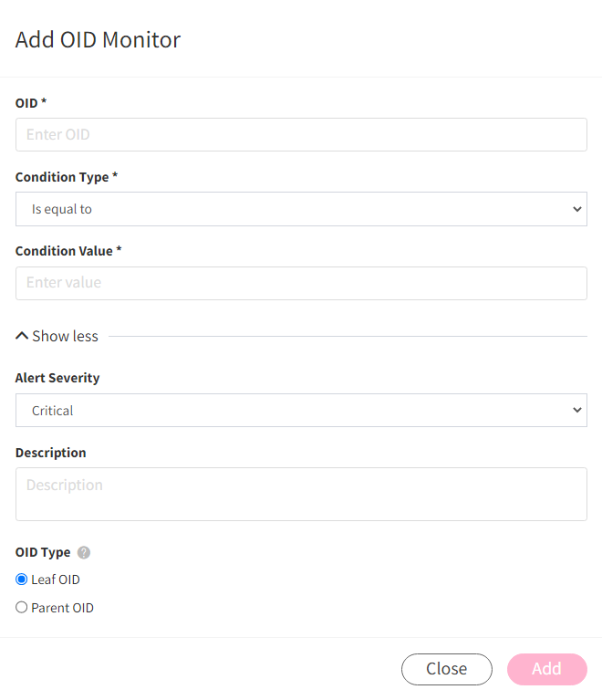The height and width of the screenshot is (700, 602).
Task: Open the 'Is equal to' condition dropdown
Action: (301, 209)
